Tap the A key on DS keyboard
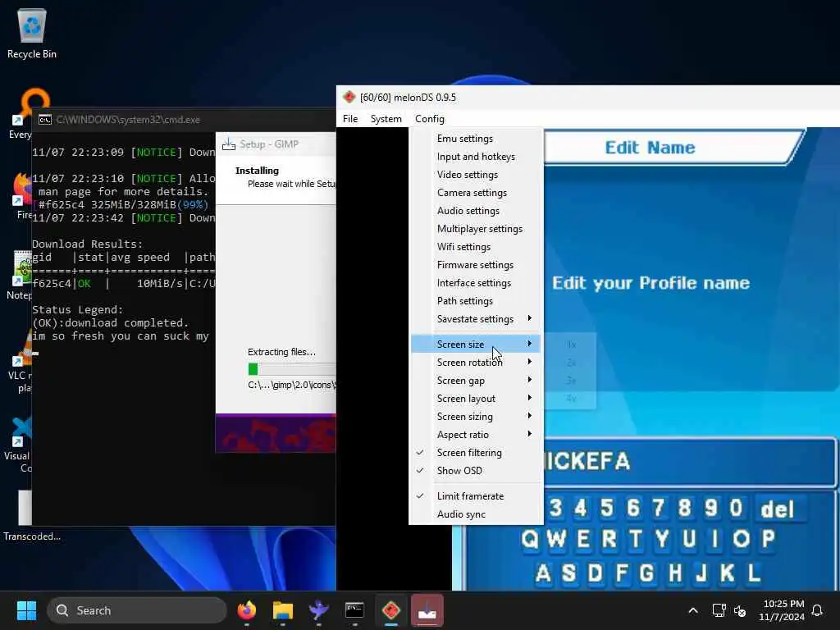This screenshot has height=630, width=840. 543,573
